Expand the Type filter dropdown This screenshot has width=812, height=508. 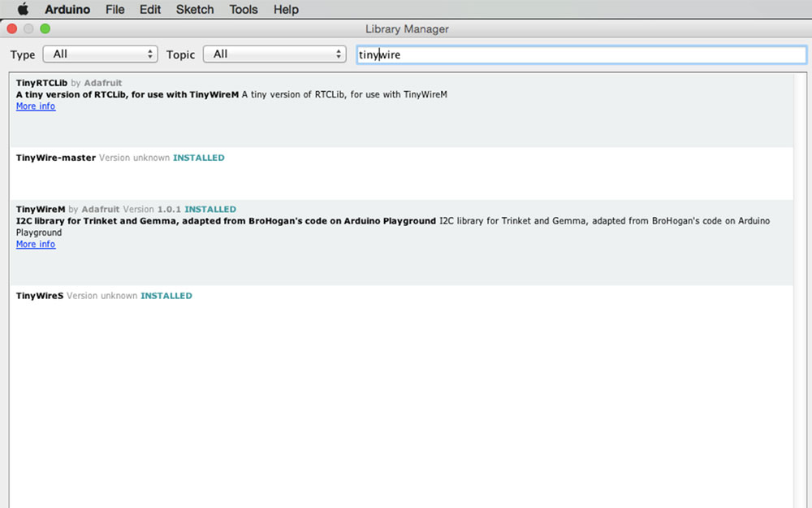click(x=101, y=54)
